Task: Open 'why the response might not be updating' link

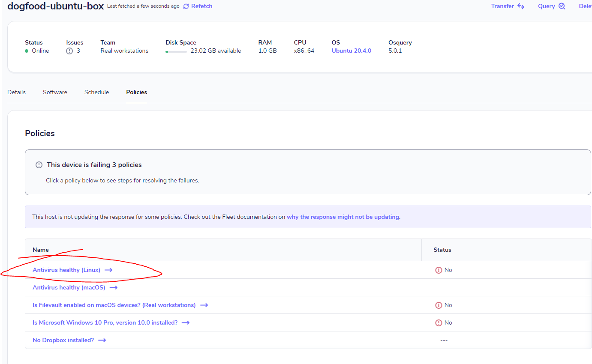Action: click(343, 217)
